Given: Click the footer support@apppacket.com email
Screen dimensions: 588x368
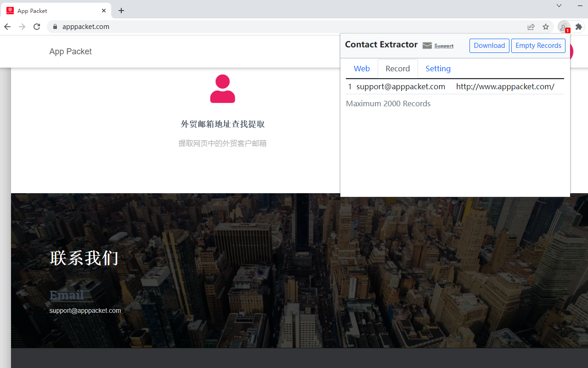Looking at the screenshot, I should (x=85, y=310).
